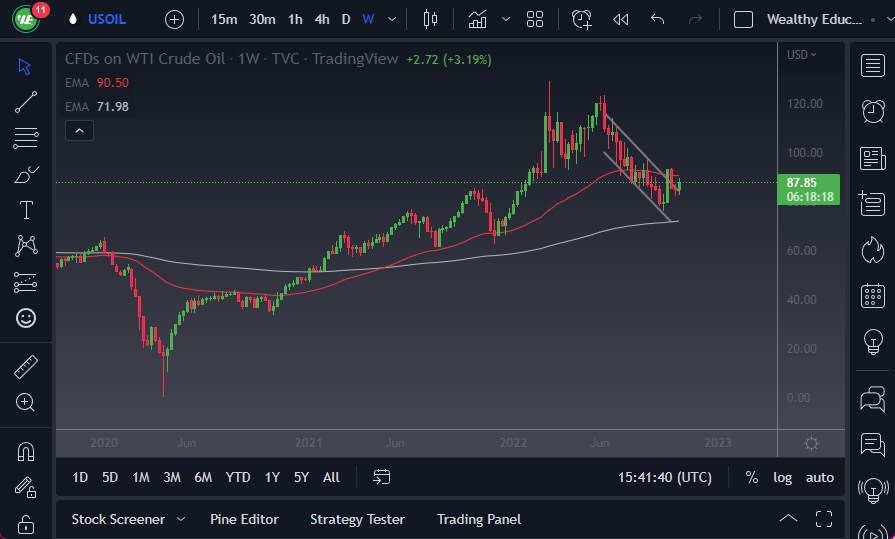Open the calendar panel in right sidebar
The width and height of the screenshot is (895, 539).
pos(872,295)
